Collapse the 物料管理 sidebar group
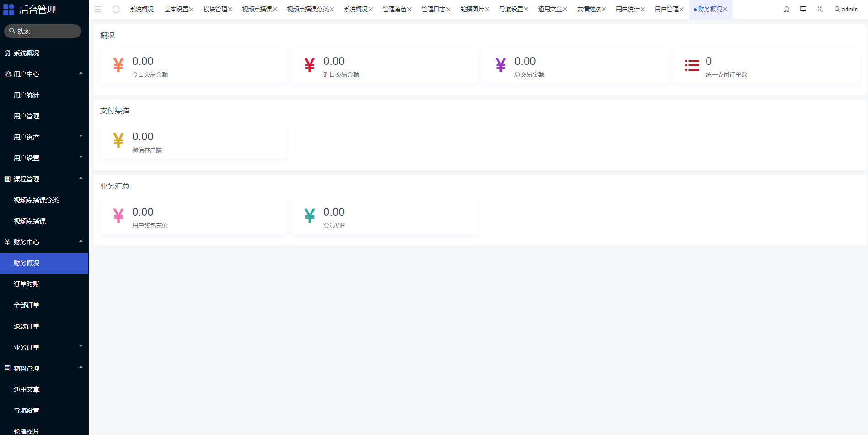The image size is (868, 435). [44, 368]
